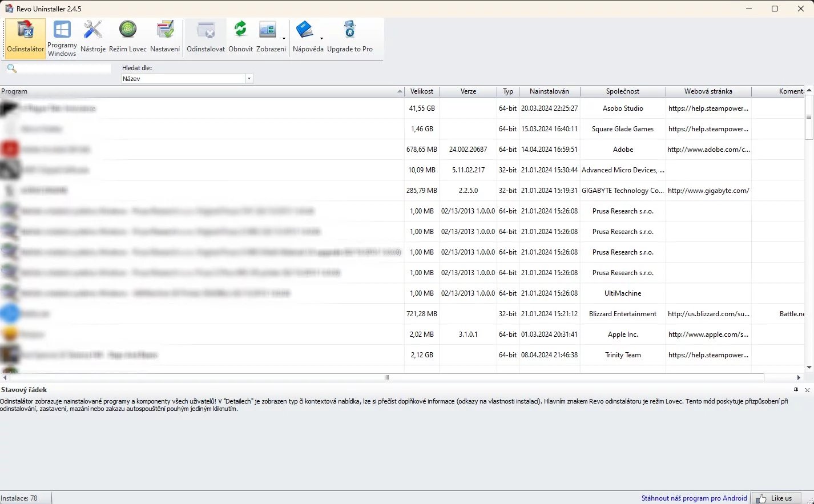Image resolution: width=814 pixels, height=504 pixels.
Task: Select install date "08.04.2024 21:46:38"
Action: (x=549, y=355)
